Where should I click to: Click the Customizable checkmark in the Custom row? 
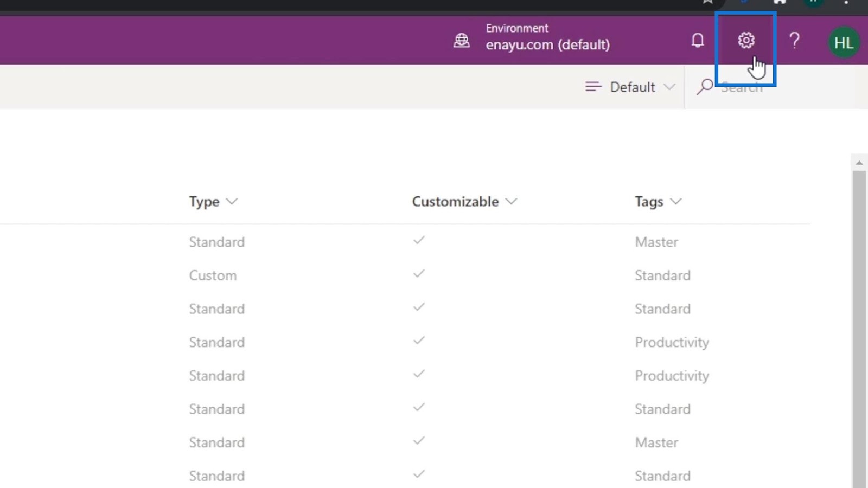(419, 274)
